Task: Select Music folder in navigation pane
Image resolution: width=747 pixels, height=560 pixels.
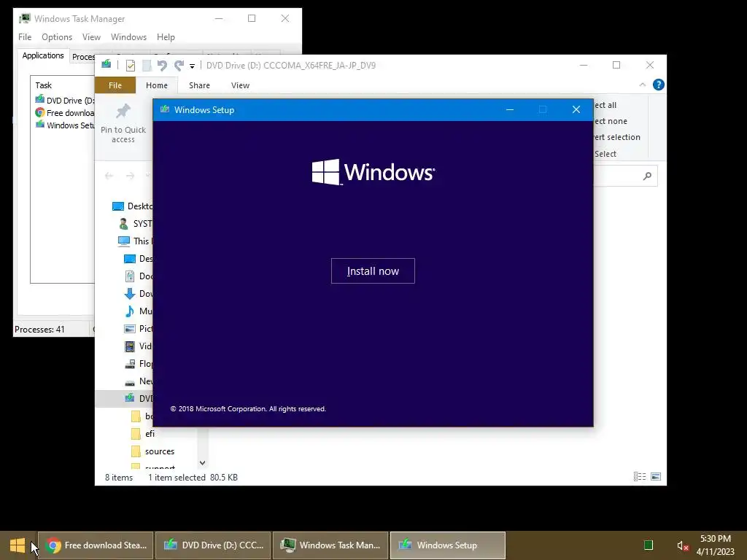Action: point(138,311)
